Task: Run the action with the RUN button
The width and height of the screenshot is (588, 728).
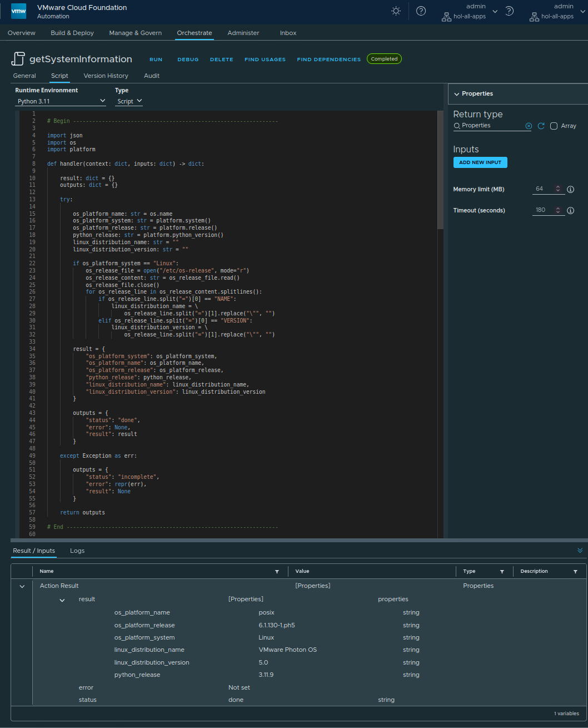Action: point(156,59)
